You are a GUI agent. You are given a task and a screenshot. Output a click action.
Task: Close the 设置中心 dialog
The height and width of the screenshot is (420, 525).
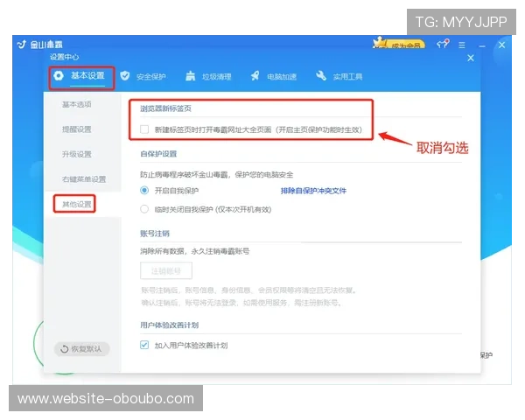471,58
